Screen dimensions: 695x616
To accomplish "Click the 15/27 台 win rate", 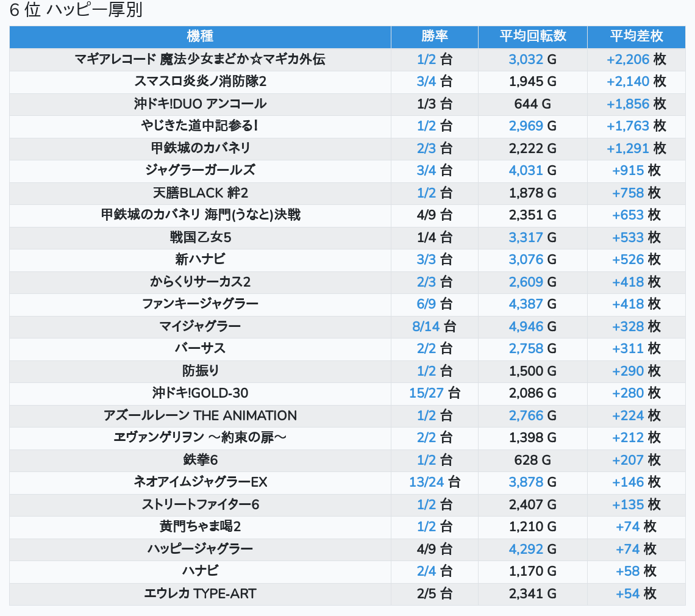I will [x=434, y=393].
